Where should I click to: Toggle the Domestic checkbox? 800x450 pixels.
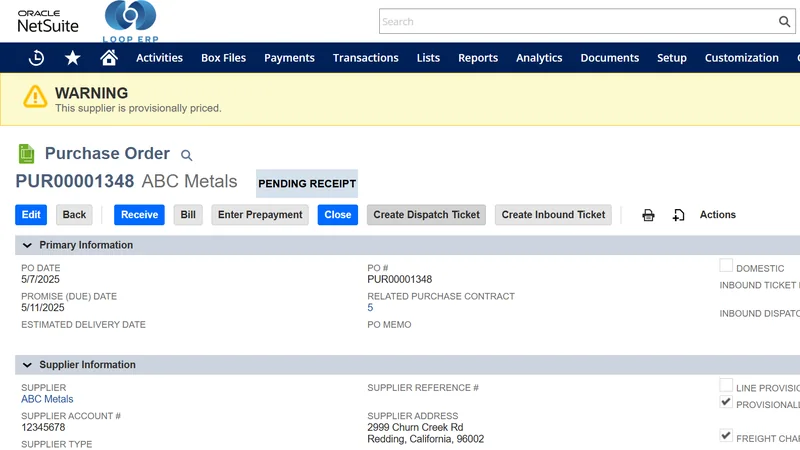point(726,265)
